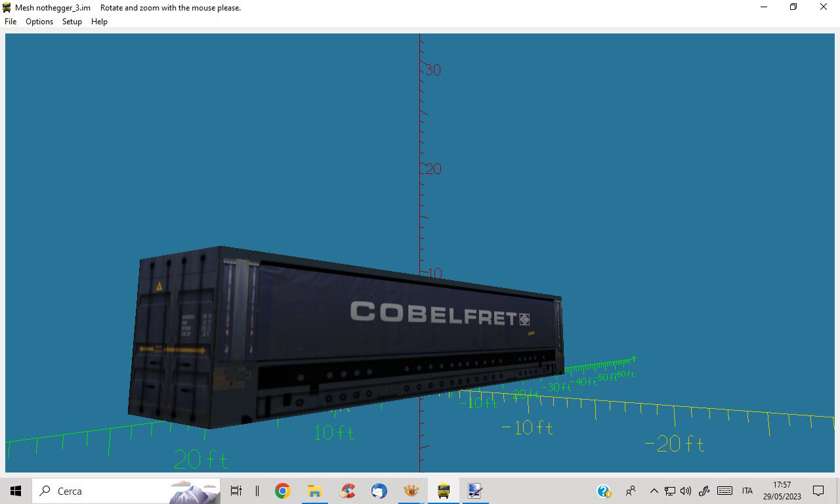
Task: Open Thunderbird mail from the taskbar
Action: pos(379,491)
